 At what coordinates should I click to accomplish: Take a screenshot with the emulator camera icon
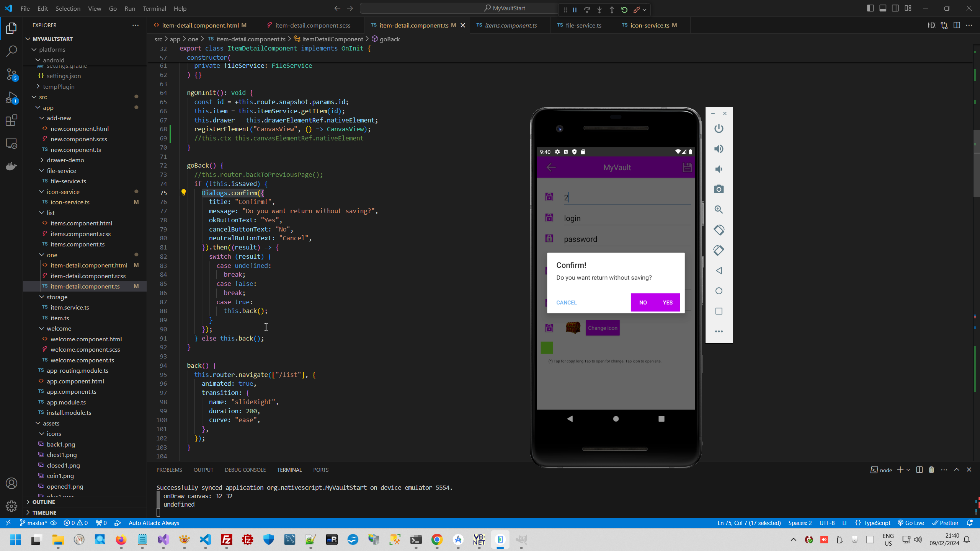pyautogui.click(x=719, y=189)
